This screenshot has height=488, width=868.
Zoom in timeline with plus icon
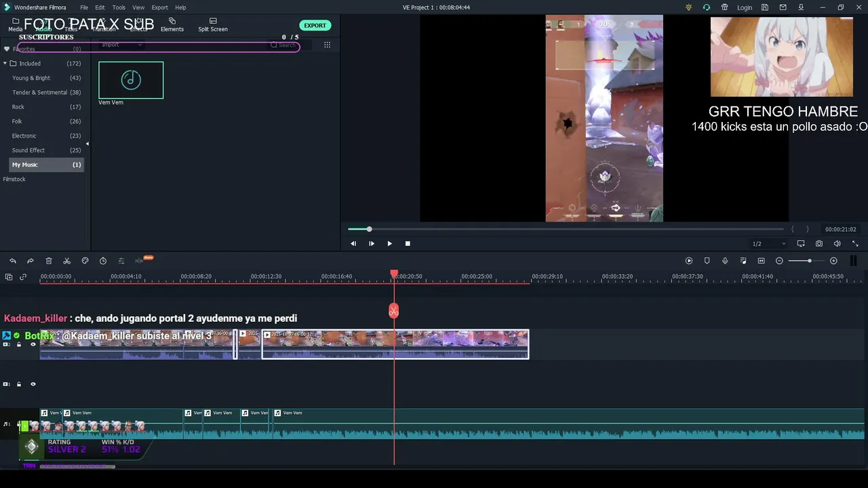click(x=833, y=261)
